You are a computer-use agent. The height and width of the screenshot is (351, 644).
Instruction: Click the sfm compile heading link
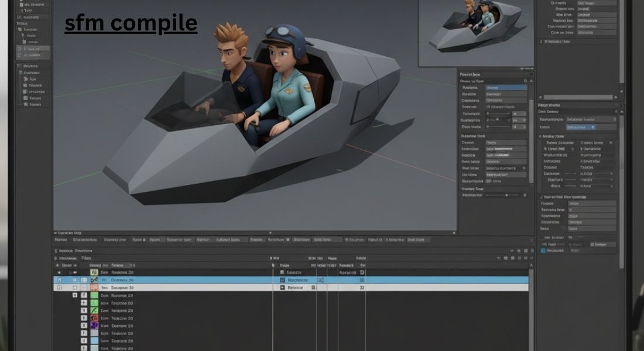click(x=131, y=23)
